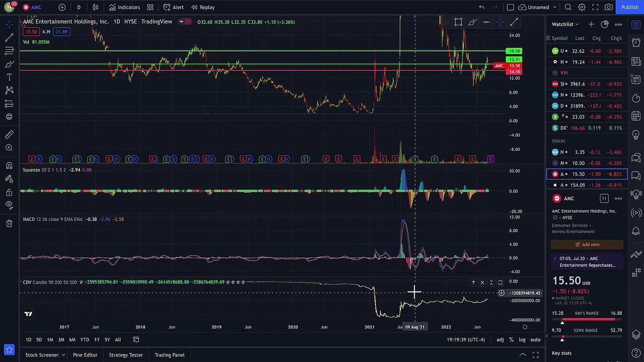
Task: Open the chart style candles selector
Action: tap(96, 8)
